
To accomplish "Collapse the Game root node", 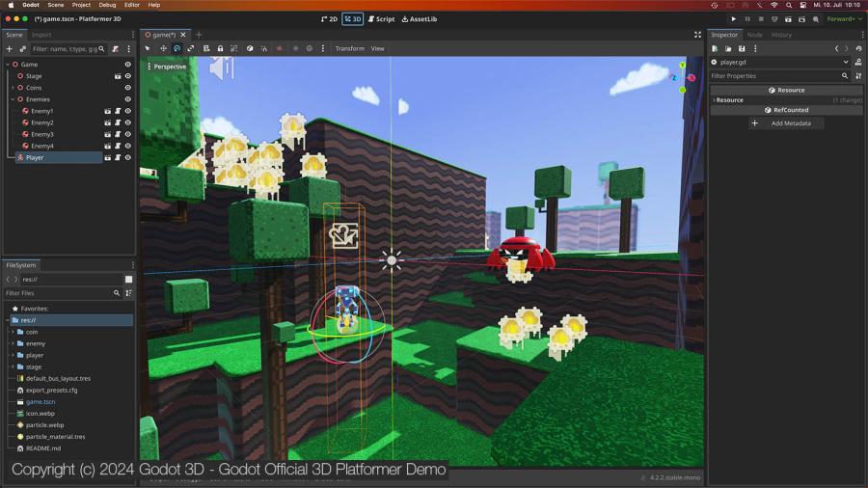I will [x=8, y=65].
